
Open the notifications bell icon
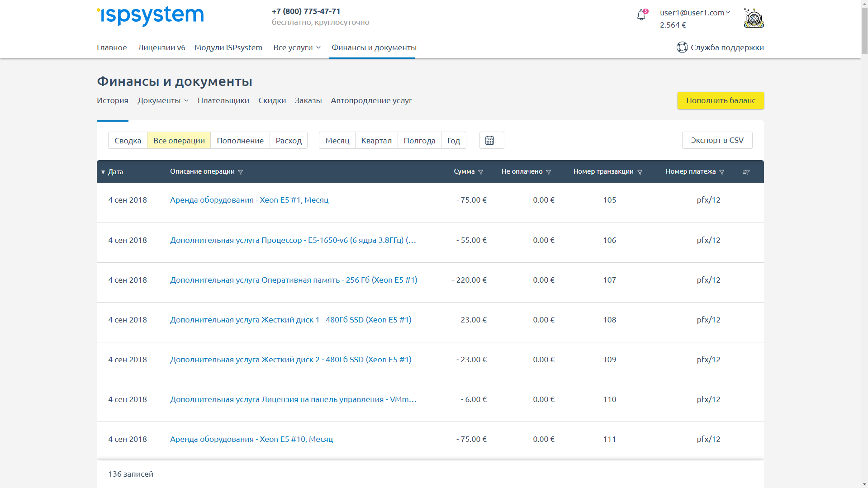tap(641, 16)
